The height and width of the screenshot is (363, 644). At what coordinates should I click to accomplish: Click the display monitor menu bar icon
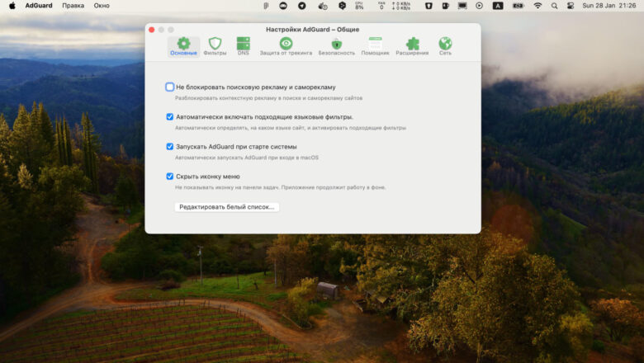pyautogui.click(x=462, y=6)
